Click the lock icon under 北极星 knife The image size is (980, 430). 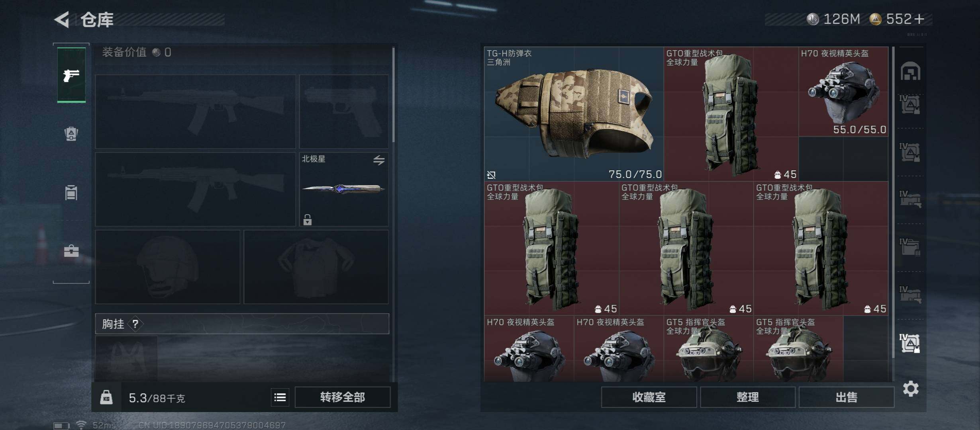click(307, 220)
